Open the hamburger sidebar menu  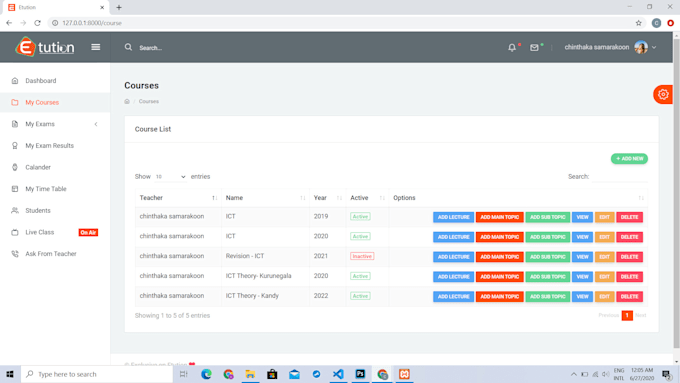pos(96,47)
